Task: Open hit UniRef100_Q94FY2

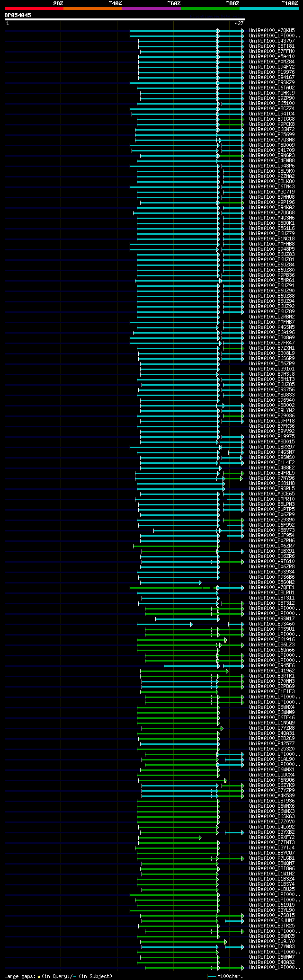Action: (272, 67)
